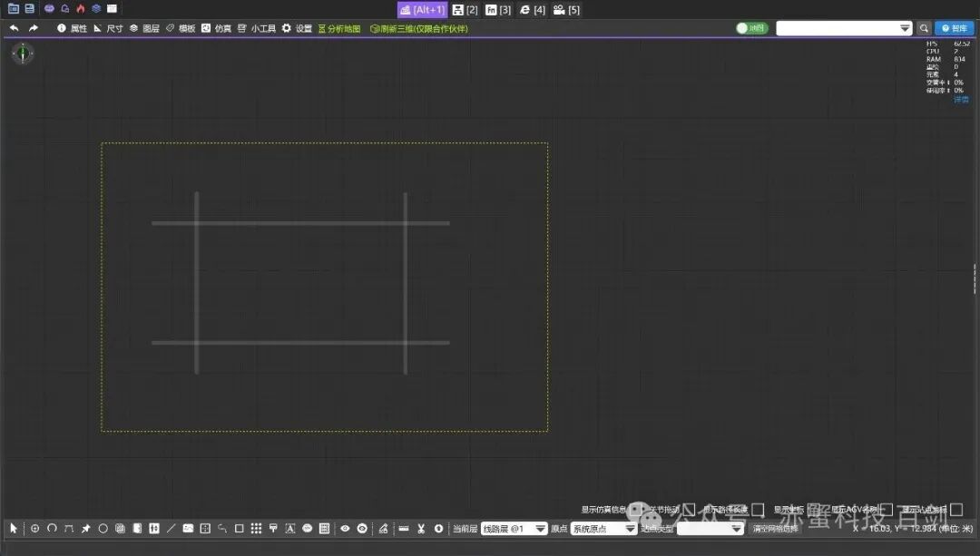Click the table grid tool icon
The height and width of the screenshot is (556, 980).
[x=324, y=529]
